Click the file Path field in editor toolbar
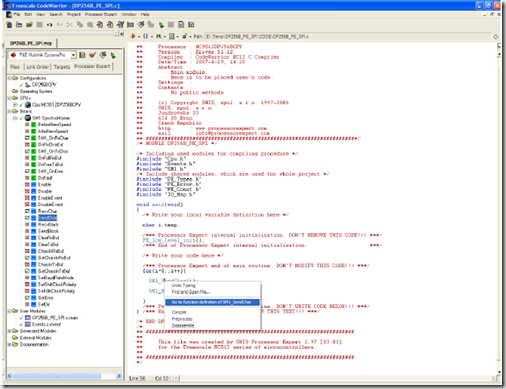The image size is (506, 389). [348, 36]
